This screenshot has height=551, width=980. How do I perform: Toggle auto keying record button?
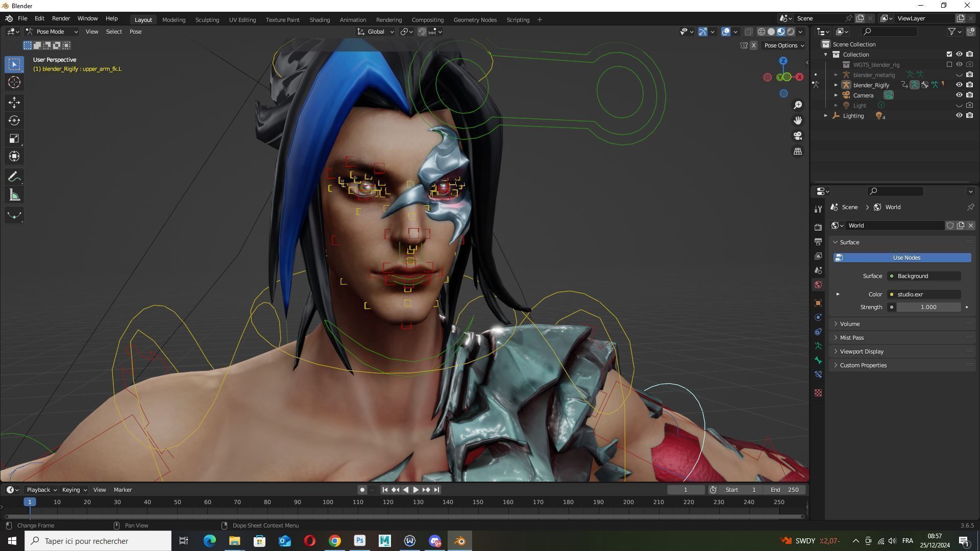tap(362, 490)
